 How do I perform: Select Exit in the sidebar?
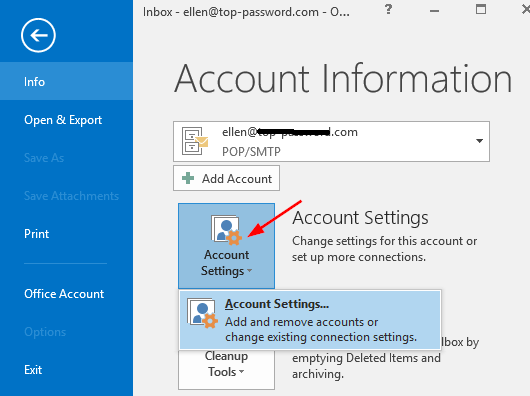(33, 370)
